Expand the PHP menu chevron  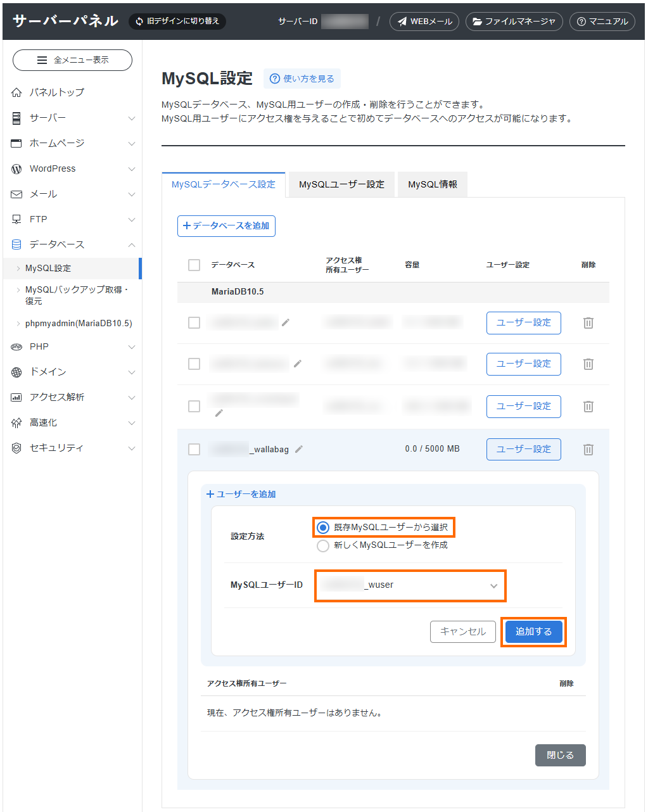[x=132, y=347]
